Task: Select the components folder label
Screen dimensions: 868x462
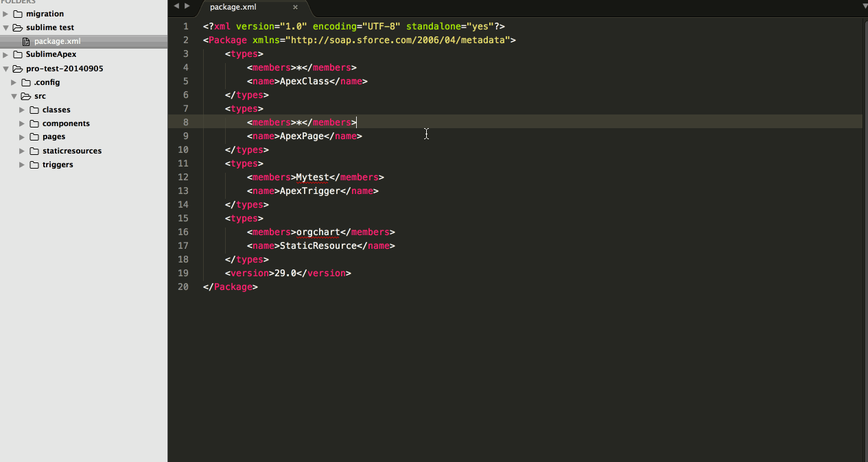Action: (66, 123)
